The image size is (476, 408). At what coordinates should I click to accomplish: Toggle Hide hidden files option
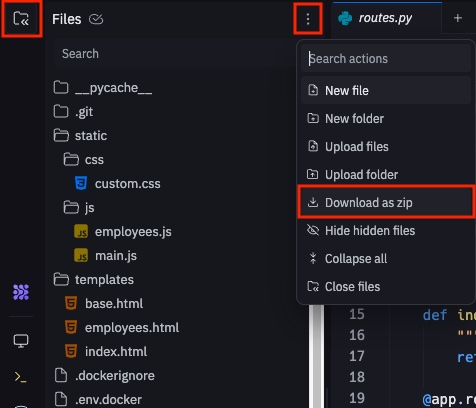click(x=386, y=231)
